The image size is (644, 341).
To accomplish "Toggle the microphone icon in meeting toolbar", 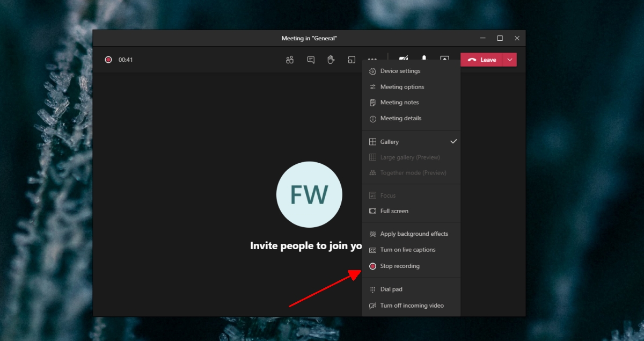I will (x=424, y=57).
